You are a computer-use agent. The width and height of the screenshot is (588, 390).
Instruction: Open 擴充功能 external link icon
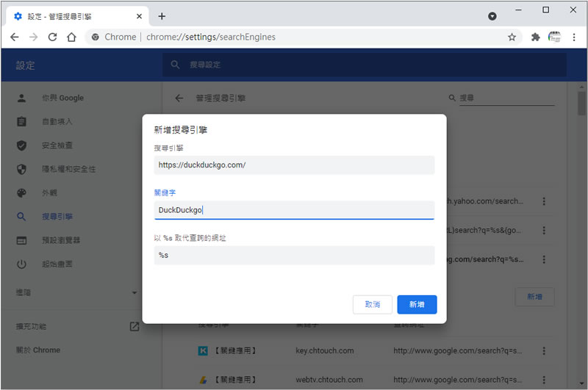(135, 327)
